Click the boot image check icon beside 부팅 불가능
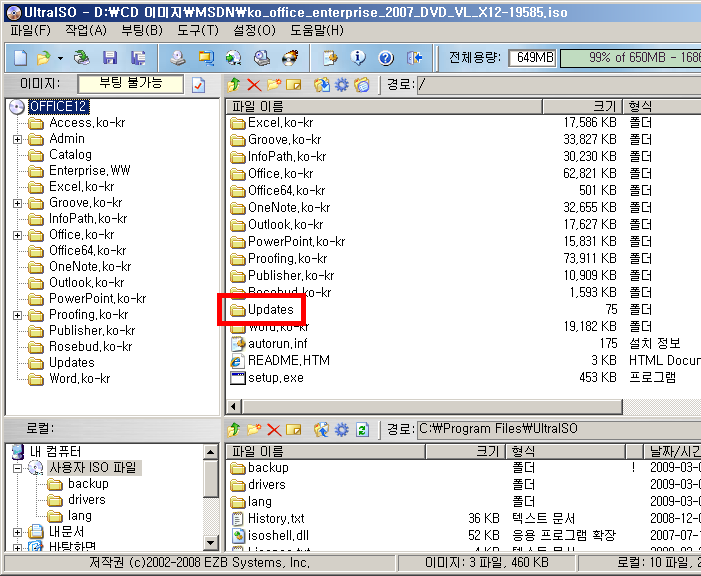This screenshot has height=576, width=701. pos(198,85)
